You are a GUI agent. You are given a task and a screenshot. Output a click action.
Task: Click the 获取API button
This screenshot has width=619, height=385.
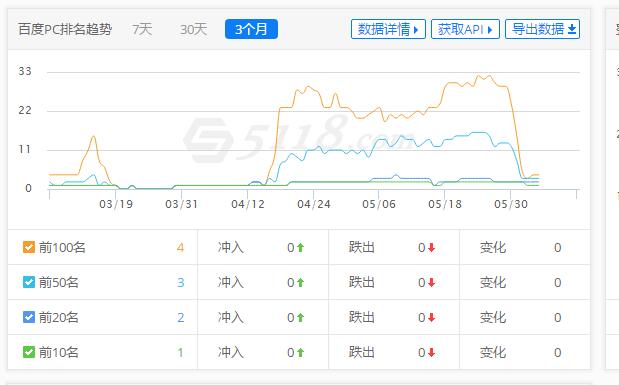click(465, 29)
